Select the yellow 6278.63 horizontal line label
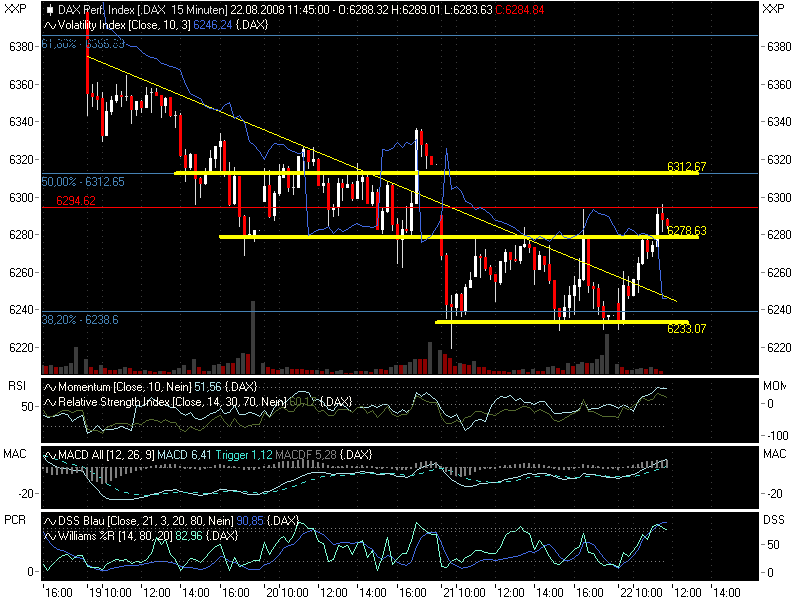This screenshot has width=800, height=600. 686,231
